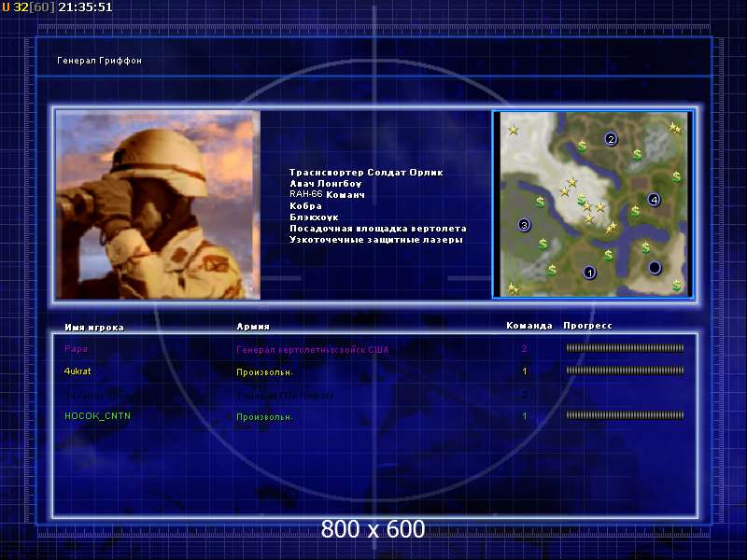This screenshot has height=560, width=747.
Task: Select start position 2 on the minimap
Action: click(611, 139)
